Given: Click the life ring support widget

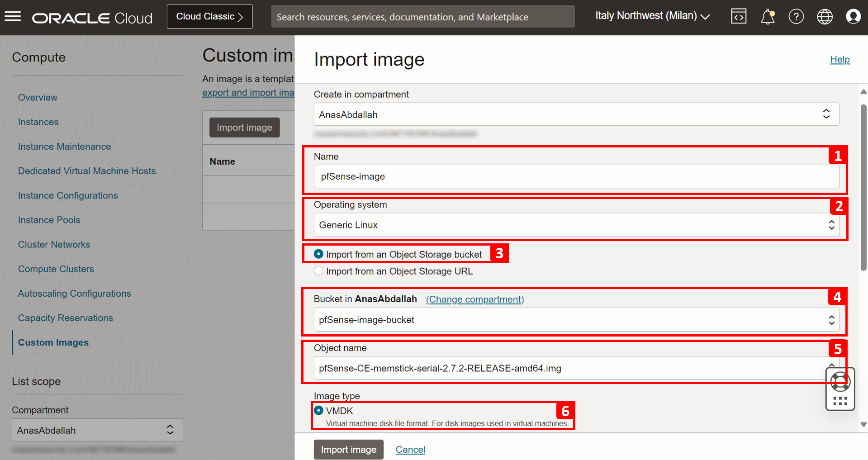Looking at the screenshot, I should (x=840, y=382).
